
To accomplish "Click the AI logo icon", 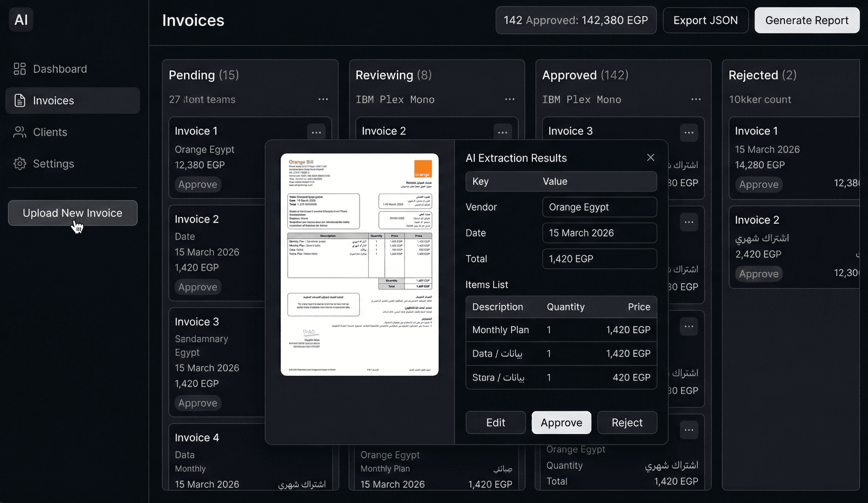I will 21,19.
